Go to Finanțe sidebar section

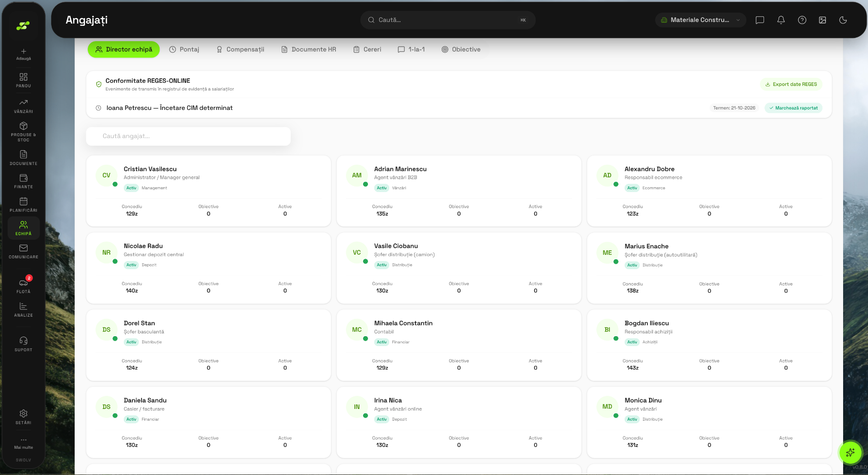point(24,181)
